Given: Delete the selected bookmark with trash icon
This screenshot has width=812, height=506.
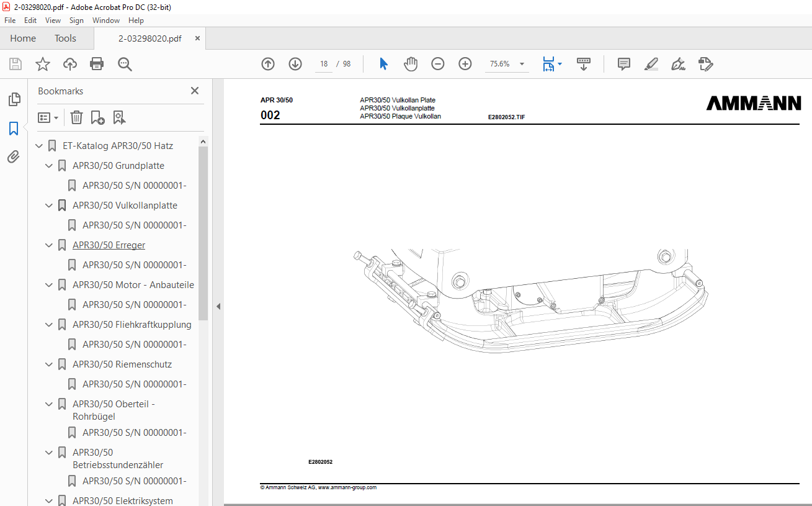Looking at the screenshot, I should [x=76, y=117].
